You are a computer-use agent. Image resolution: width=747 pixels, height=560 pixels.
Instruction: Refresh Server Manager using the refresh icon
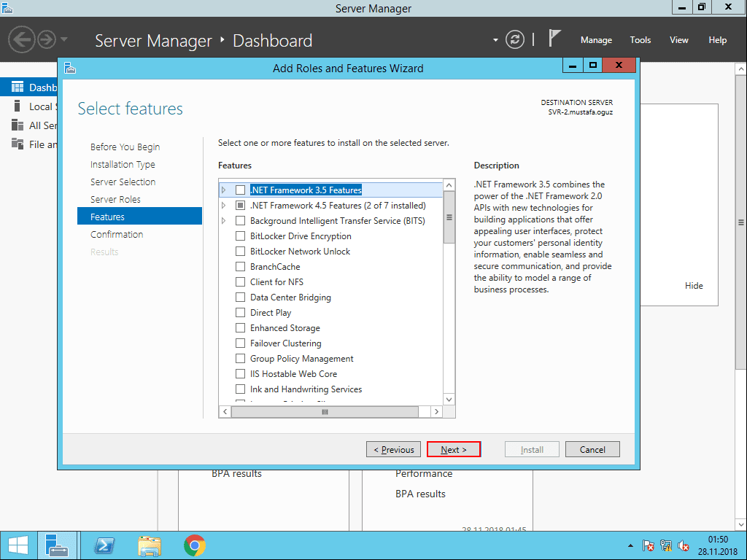click(x=514, y=40)
